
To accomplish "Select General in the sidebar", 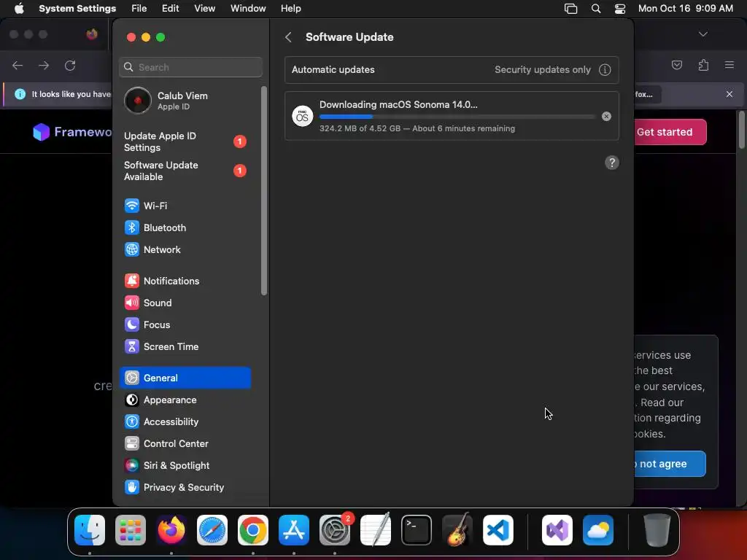I will [185, 378].
